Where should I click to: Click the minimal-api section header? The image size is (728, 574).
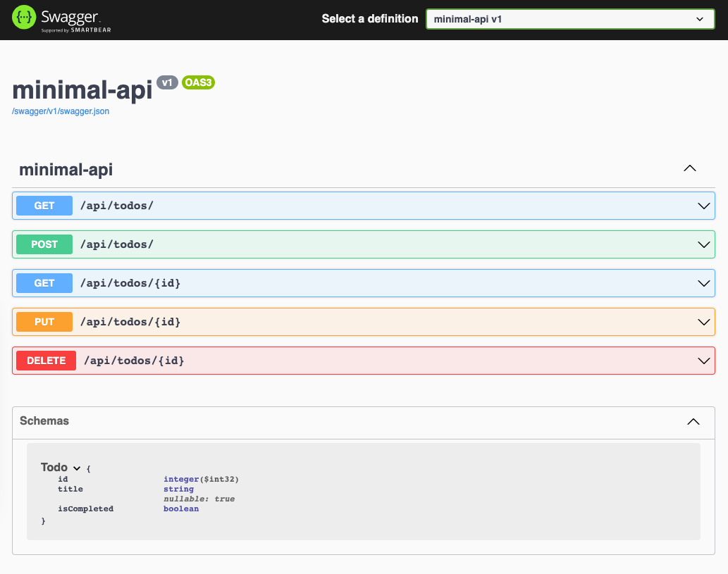coord(66,170)
